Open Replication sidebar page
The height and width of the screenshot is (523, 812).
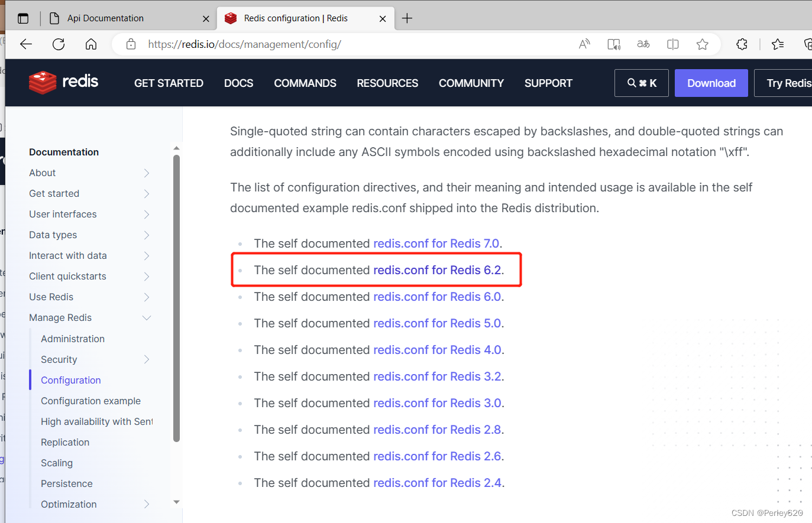click(x=65, y=442)
